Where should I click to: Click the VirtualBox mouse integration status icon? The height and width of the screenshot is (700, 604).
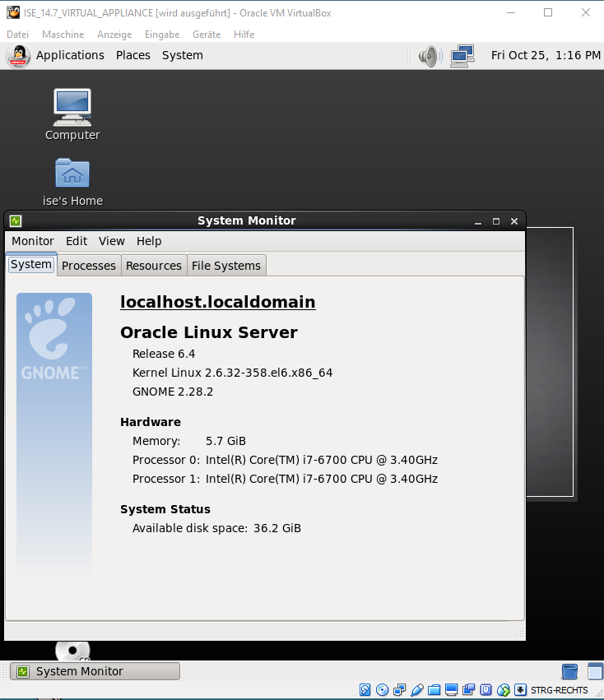pyautogui.click(x=503, y=690)
